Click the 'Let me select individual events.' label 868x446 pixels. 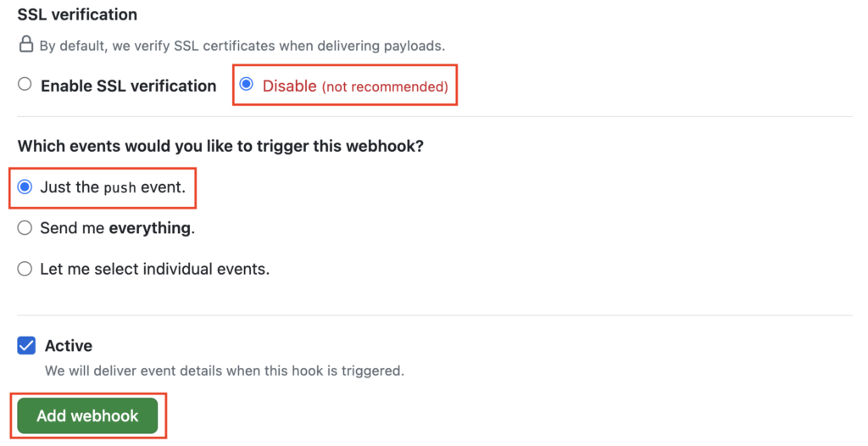click(155, 269)
